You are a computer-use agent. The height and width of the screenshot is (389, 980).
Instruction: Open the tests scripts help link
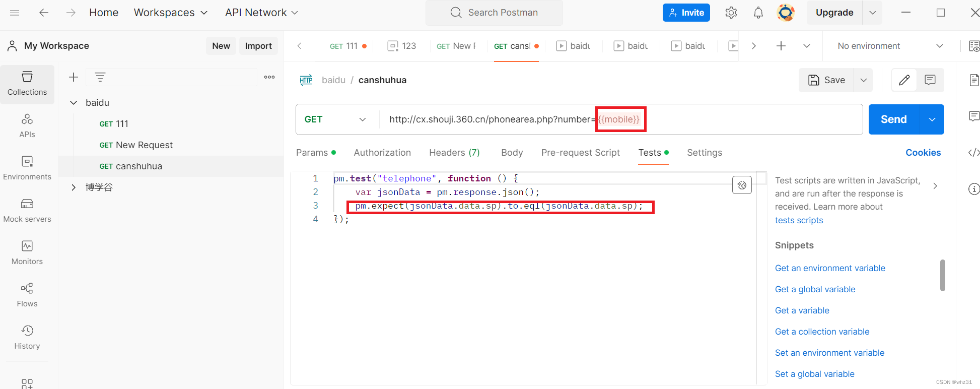point(799,220)
